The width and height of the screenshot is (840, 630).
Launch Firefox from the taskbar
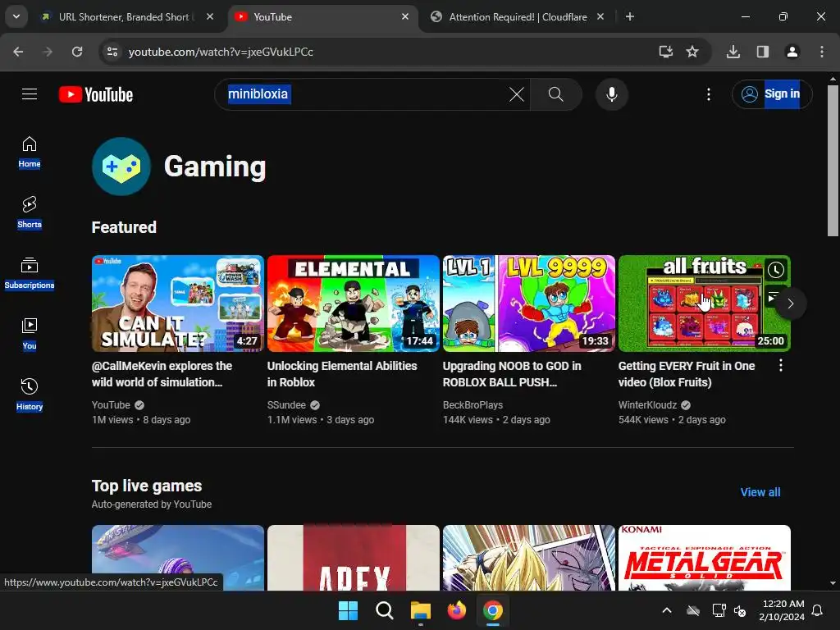pyautogui.click(x=456, y=610)
